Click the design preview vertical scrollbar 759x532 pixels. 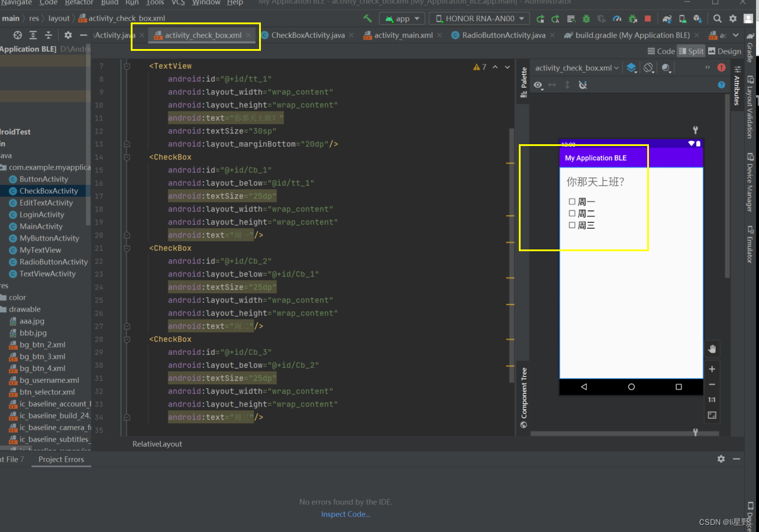727,186
